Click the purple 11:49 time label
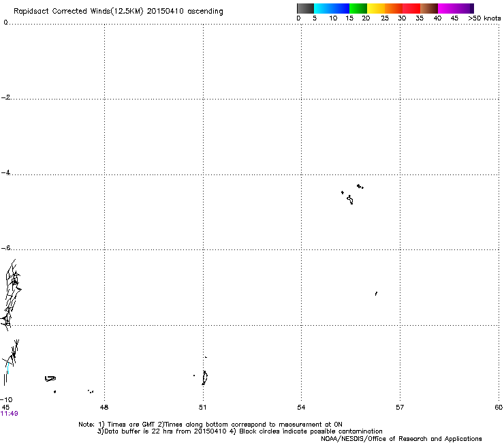The height and width of the screenshot is (443, 504). pos(10,414)
